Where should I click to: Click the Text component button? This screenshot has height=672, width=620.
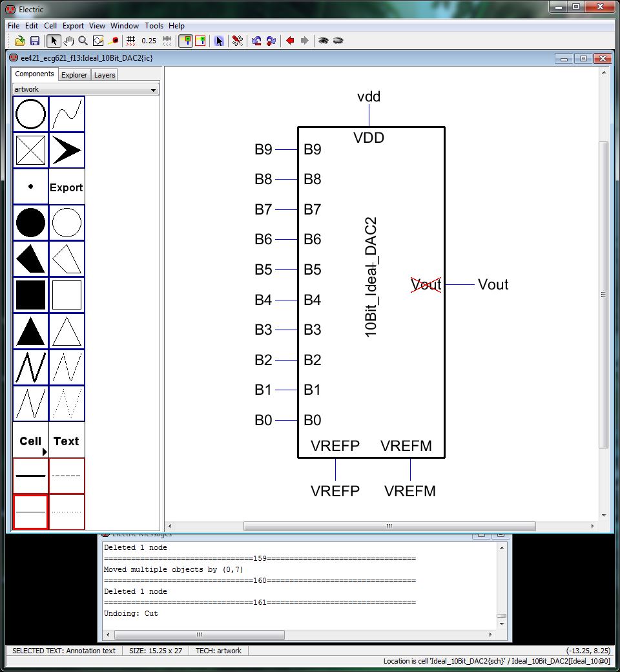pos(67,441)
